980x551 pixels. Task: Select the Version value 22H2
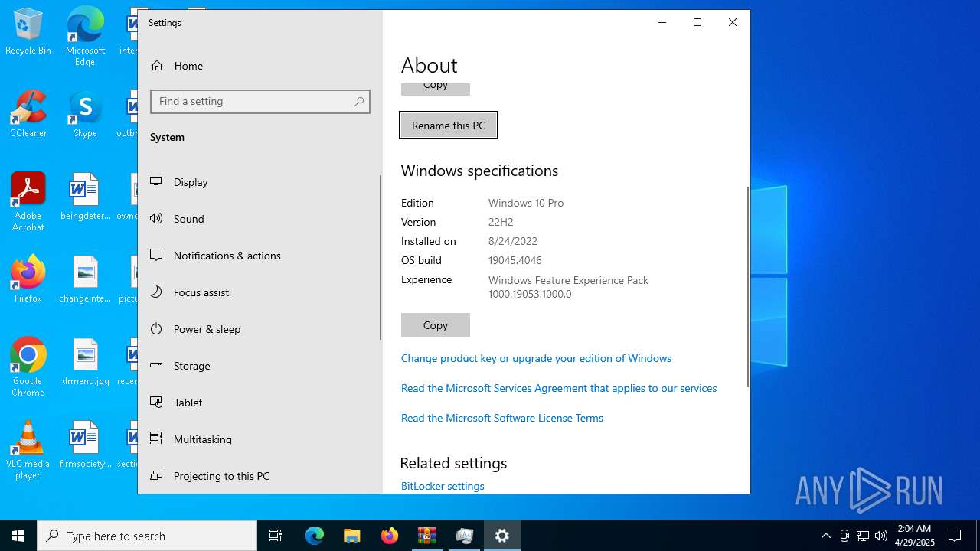[x=501, y=222]
